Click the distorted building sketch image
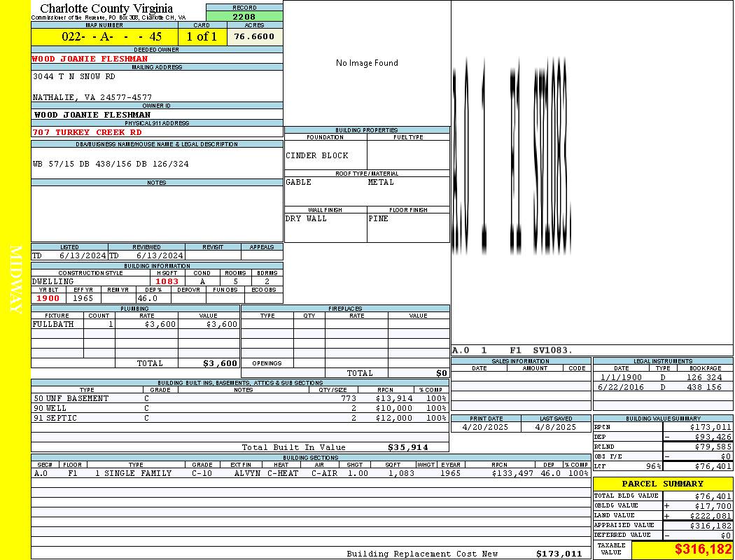 click(x=511, y=155)
